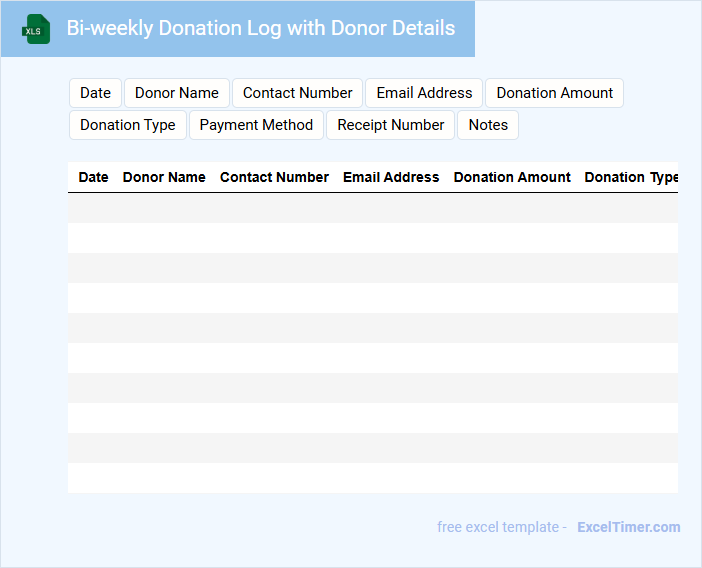Click the Contact Number table column header

(x=274, y=177)
